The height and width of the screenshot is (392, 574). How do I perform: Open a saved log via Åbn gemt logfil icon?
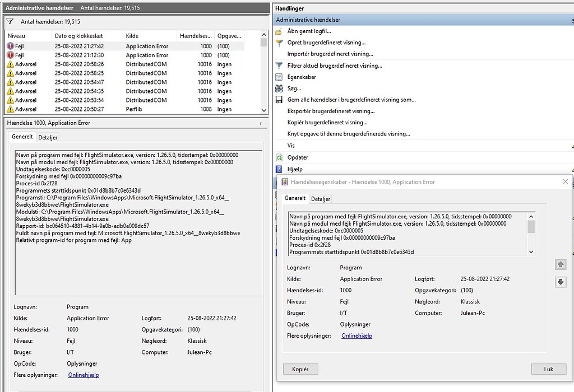(279, 32)
